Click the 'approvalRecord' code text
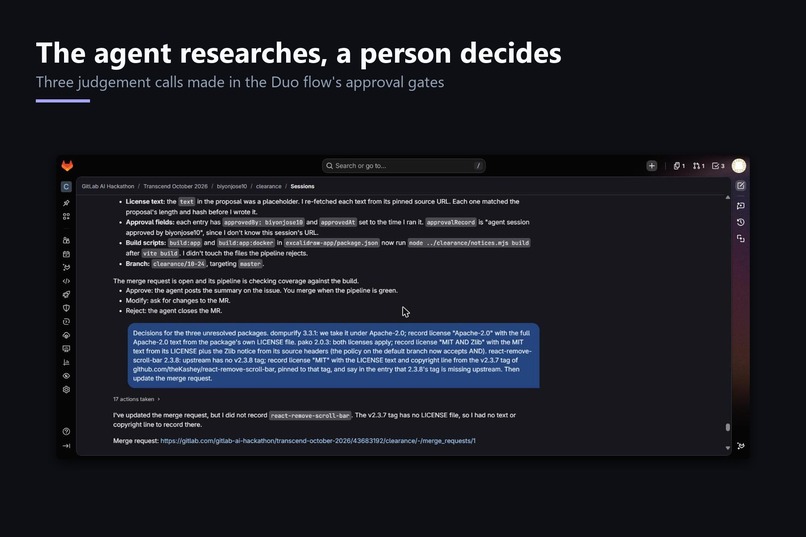806x537 pixels. [x=451, y=223]
